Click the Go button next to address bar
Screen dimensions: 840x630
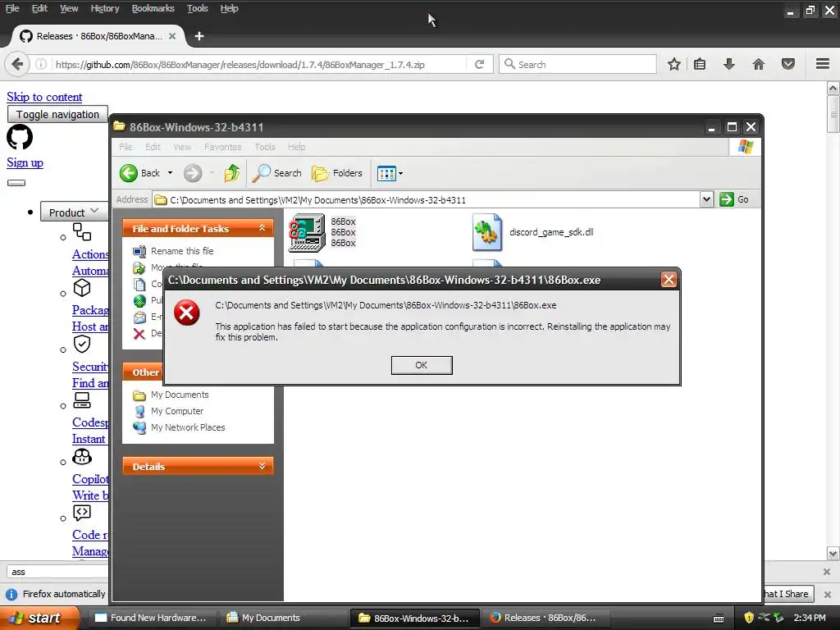734,199
